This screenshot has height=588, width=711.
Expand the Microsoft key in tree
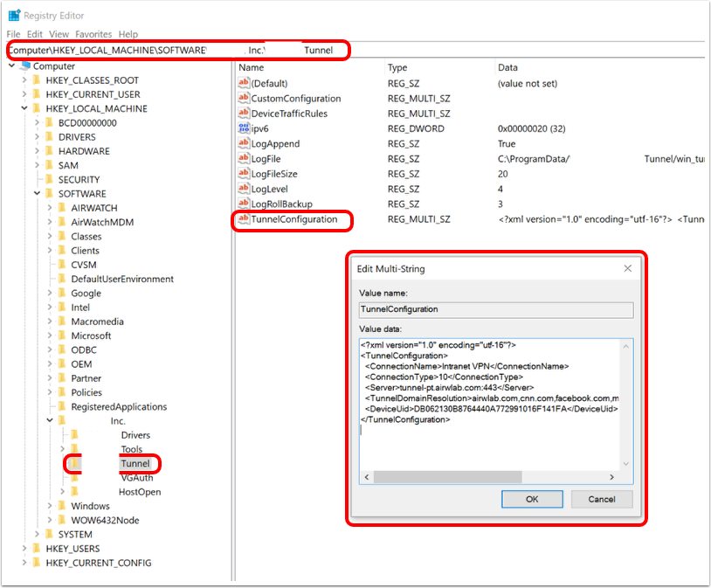click(x=49, y=336)
